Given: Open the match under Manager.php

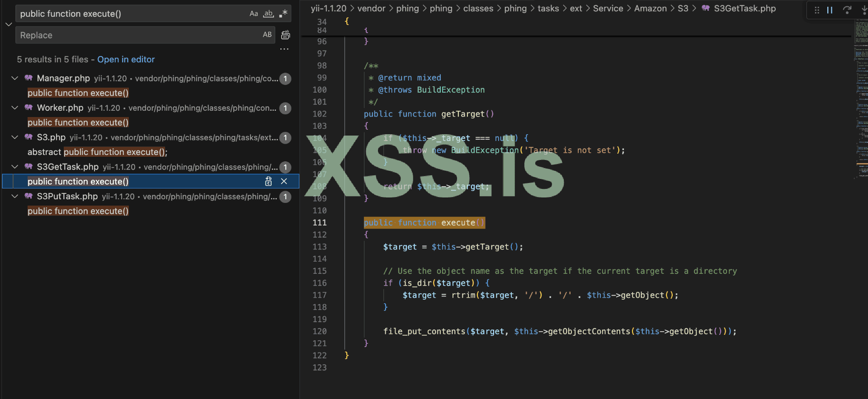Looking at the screenshot, I should click(78, 93).
